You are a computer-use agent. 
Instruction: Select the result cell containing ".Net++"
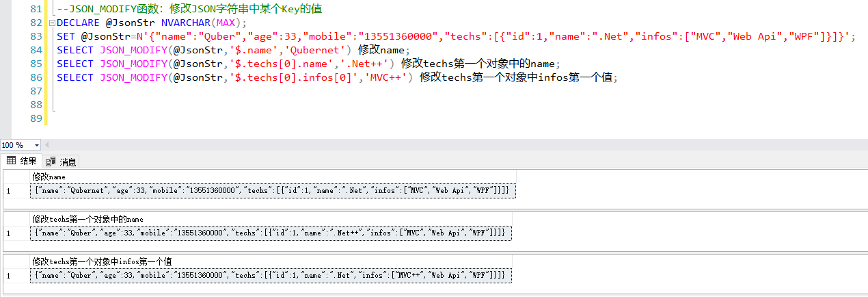pyautogui.click(x=271, y=233)
